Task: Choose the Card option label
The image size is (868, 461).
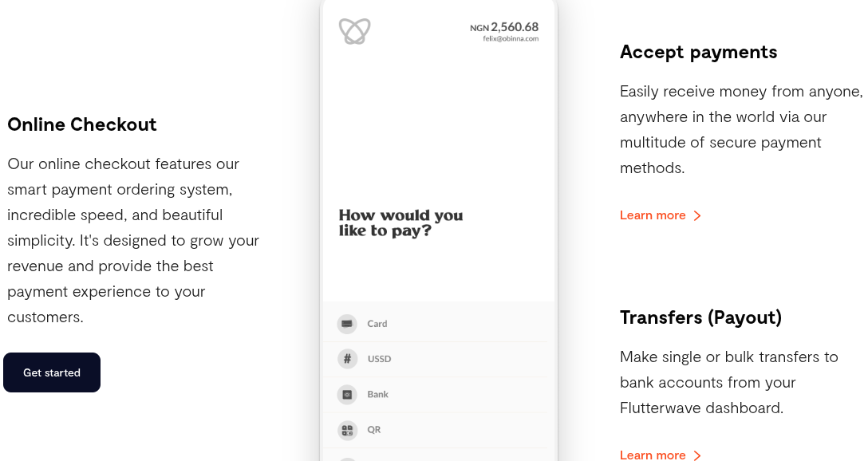Action: click(377, 324)
